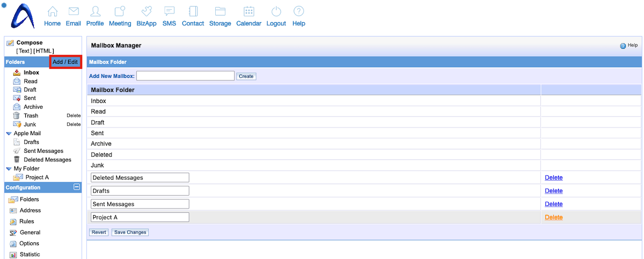The image size is (644, 259).
Task: Collapse the My Folder tree
Action: (x=9, y=169)
